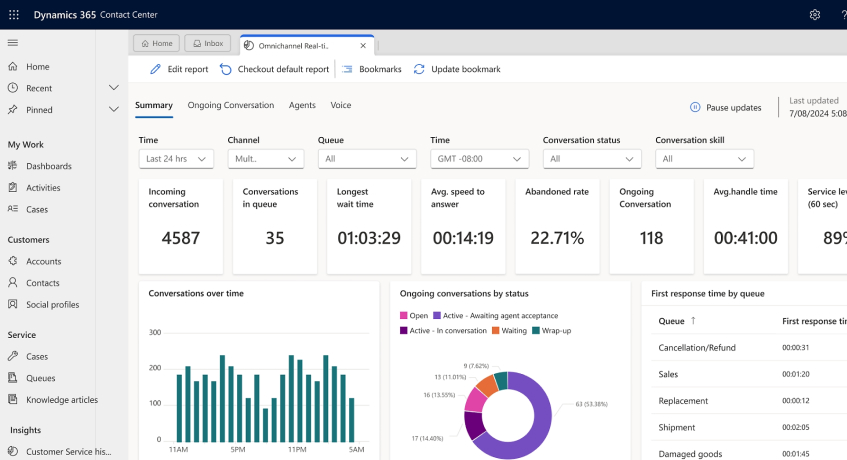Toggle the Open series in legend
Image resolution: width=847 pixels, height=460 pixels.
coord(413,316)
